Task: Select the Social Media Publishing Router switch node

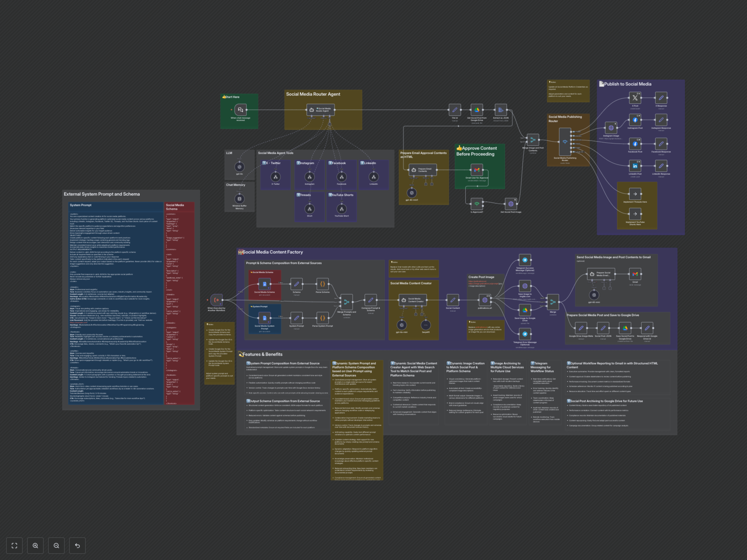Action: pos(565,142)
